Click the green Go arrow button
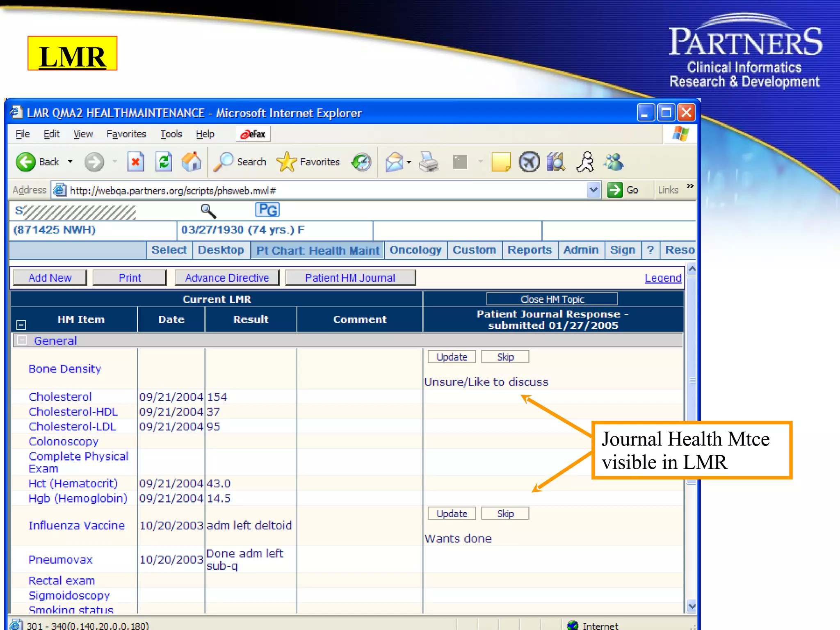840x630 pixels. tap(615, 190)
